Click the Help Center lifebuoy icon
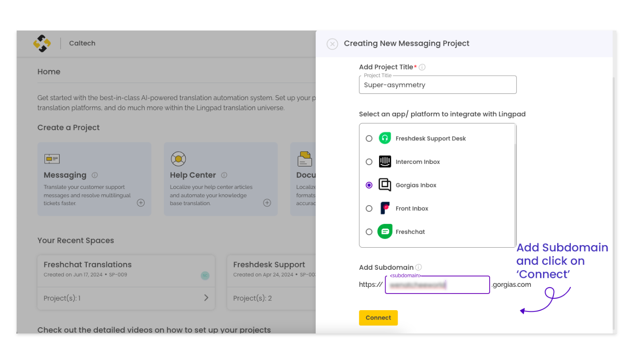 point(178,159)
